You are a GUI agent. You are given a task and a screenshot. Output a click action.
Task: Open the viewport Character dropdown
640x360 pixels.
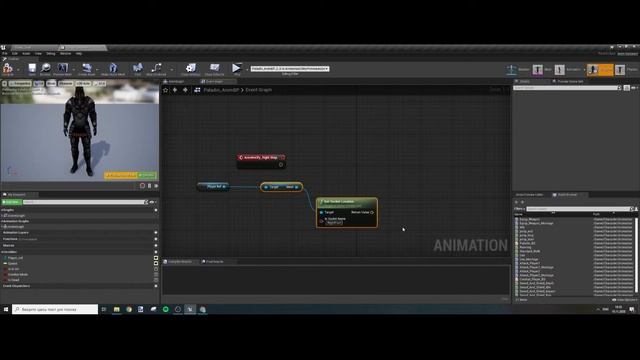[x=65, y=84]
